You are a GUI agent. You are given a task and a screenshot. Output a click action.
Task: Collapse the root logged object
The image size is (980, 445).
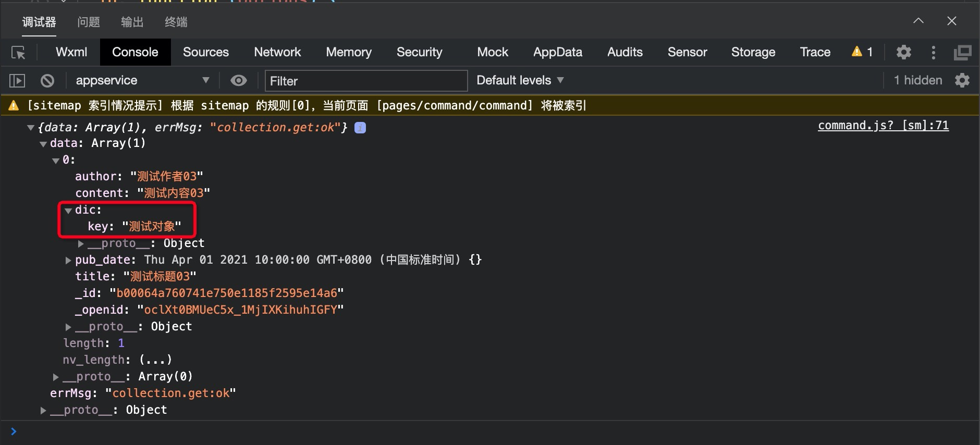point(31,128)
